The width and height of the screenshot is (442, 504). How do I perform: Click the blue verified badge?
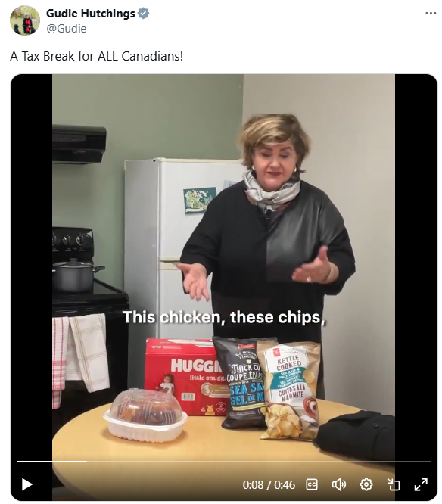click(x=143, y=13)
